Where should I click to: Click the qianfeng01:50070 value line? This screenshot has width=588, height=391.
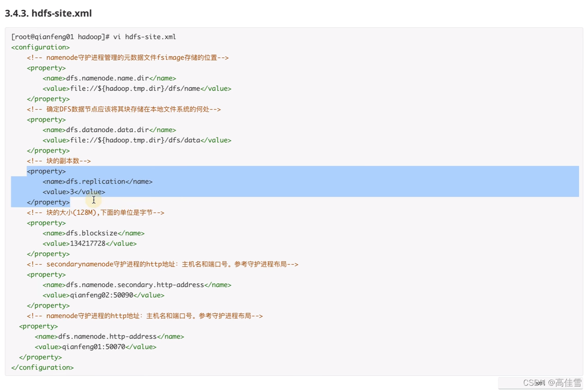coord(96,347)
